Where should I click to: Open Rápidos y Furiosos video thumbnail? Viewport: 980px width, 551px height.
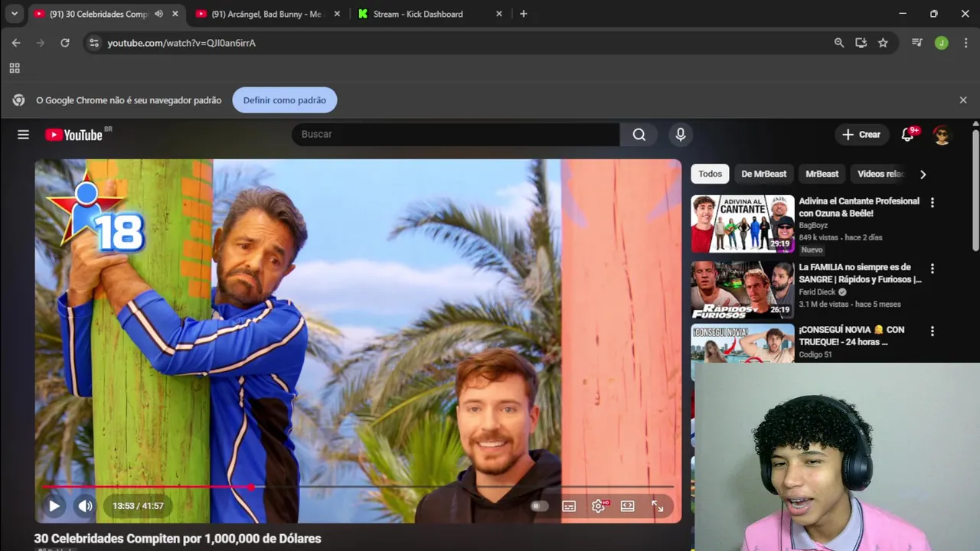(743, 289)
